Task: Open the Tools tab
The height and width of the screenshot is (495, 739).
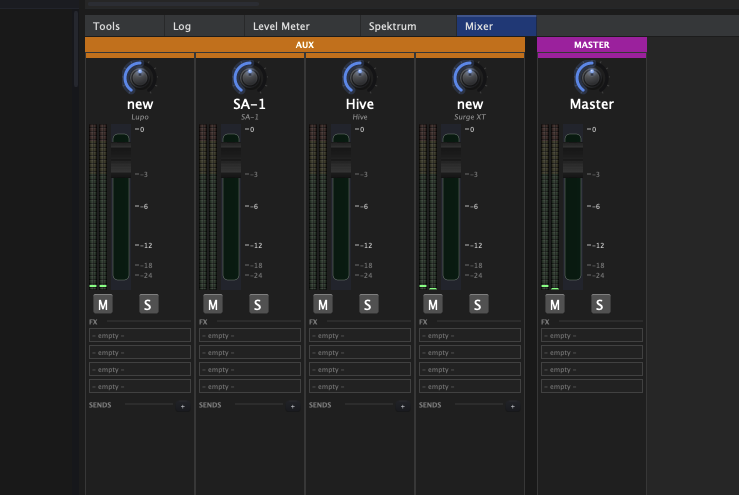Action: 124,26
